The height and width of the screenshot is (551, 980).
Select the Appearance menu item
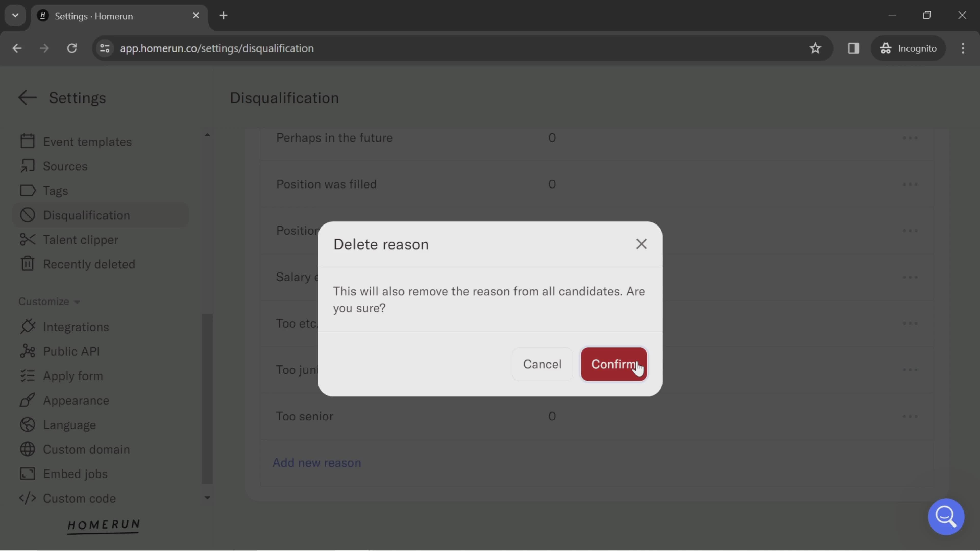(76, 400)
